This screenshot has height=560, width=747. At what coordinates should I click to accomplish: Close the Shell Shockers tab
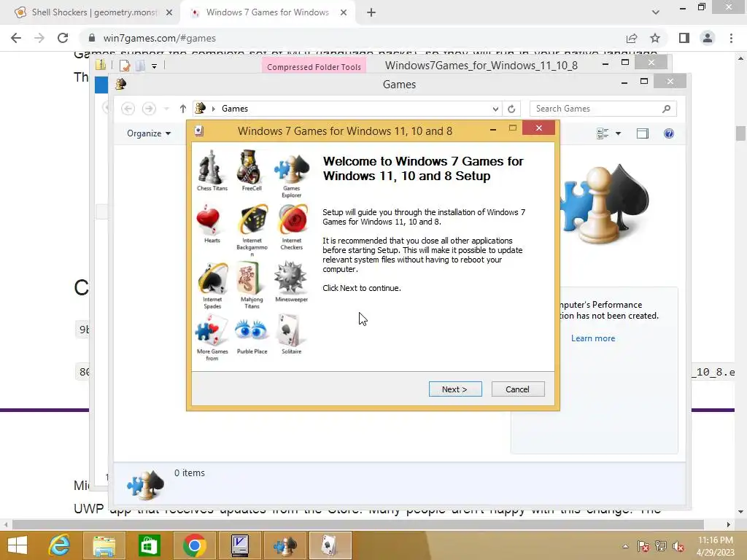pos(169,12)
